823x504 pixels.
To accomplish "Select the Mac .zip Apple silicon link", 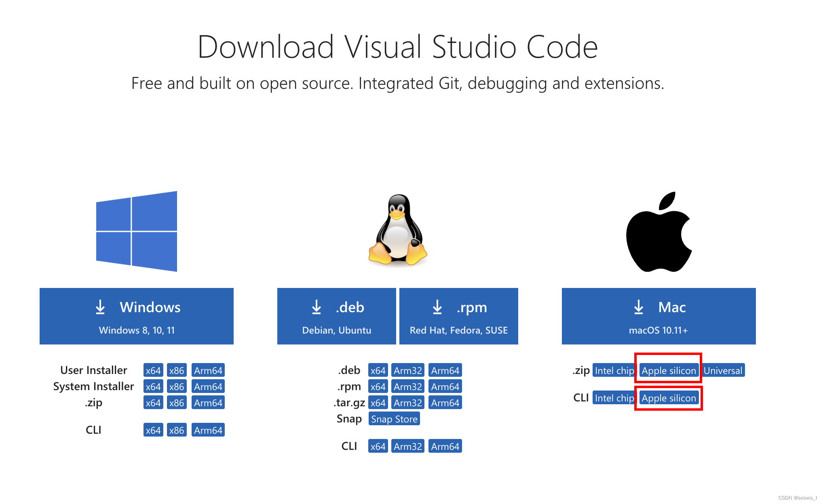I will point(669,370).
